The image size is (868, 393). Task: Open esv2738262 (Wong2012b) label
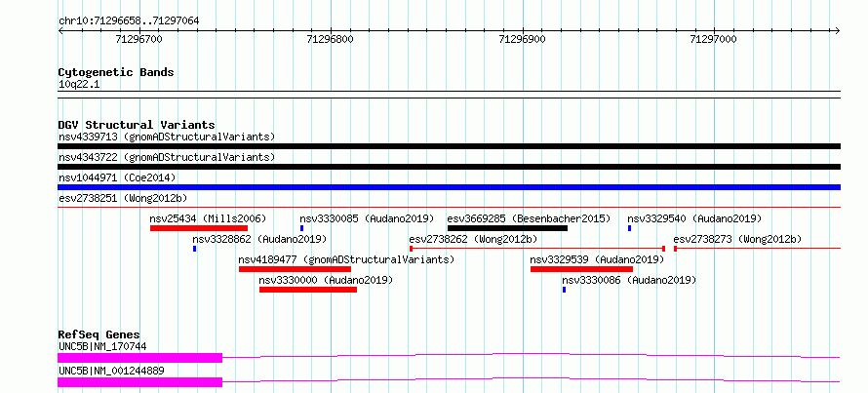473,239
